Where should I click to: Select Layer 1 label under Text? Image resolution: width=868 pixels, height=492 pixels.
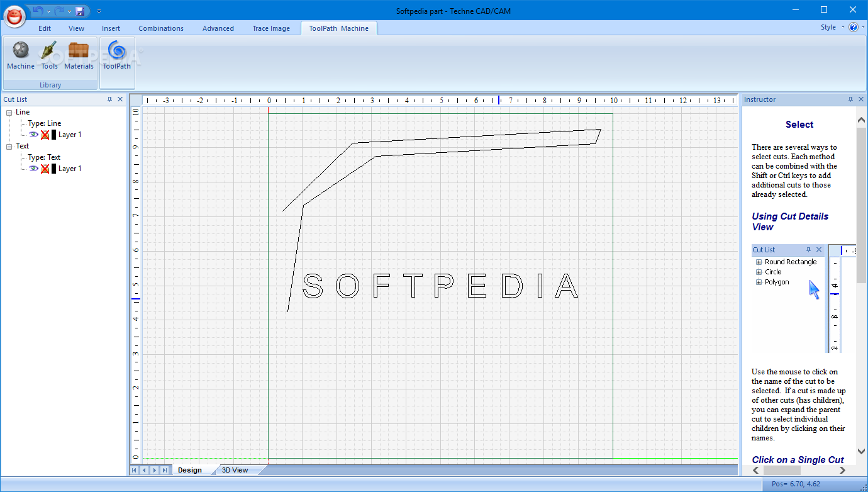pos(70,169)
